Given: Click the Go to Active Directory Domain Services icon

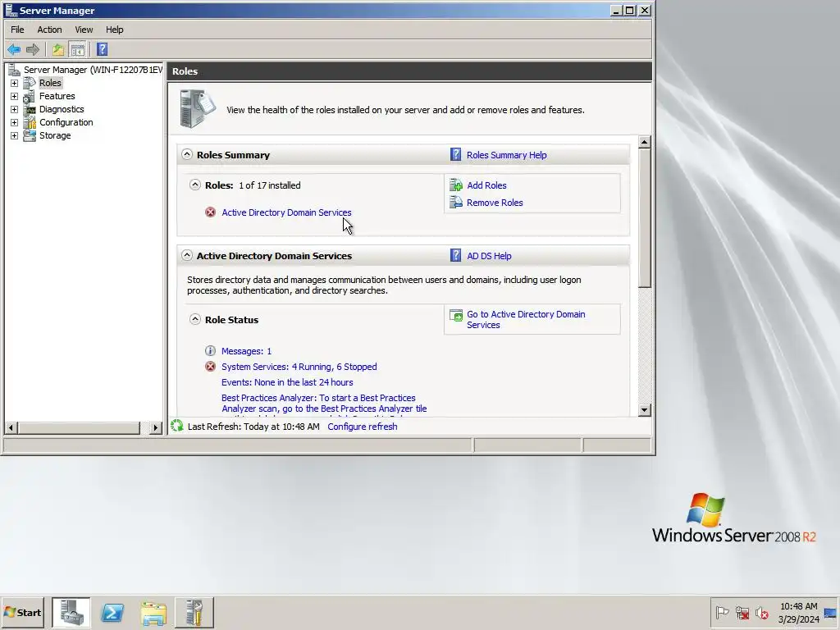Looking at the screenshot, I should pyautogui.click(x=456, y=316).
